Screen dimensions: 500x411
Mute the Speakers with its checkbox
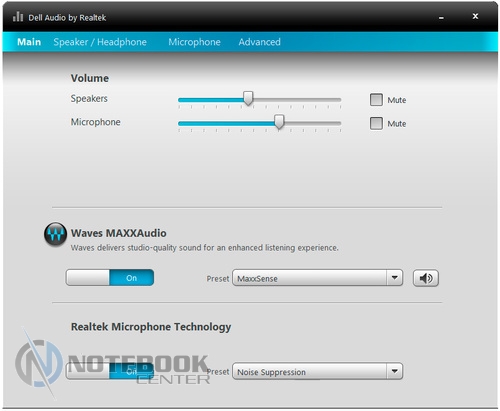pyautogui.click(x=376, y=99)
